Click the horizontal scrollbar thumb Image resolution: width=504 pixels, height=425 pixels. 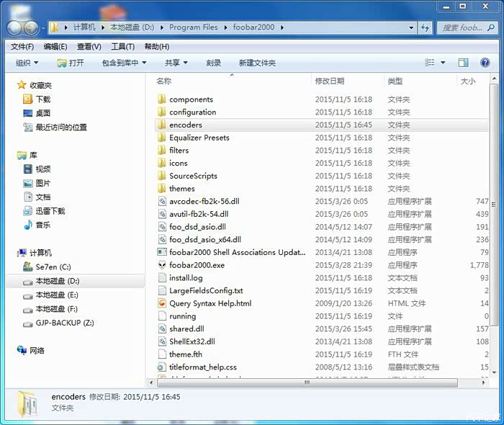307,382
